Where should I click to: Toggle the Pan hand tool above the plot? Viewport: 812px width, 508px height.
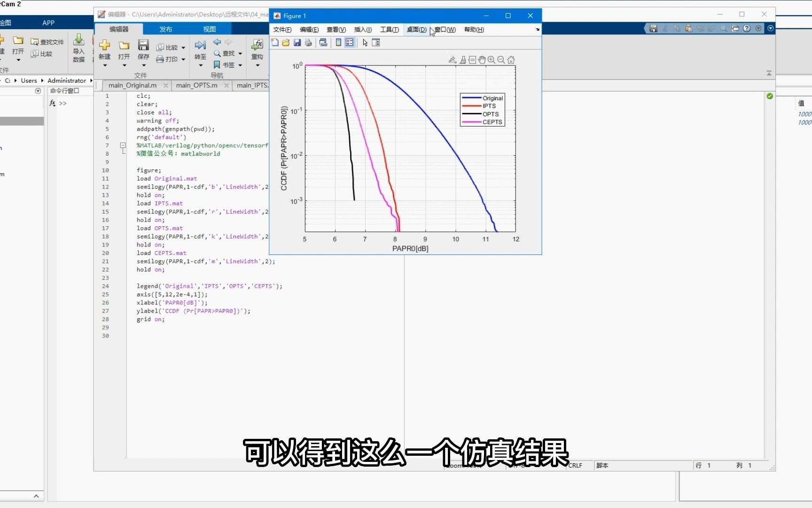[482, 60]
